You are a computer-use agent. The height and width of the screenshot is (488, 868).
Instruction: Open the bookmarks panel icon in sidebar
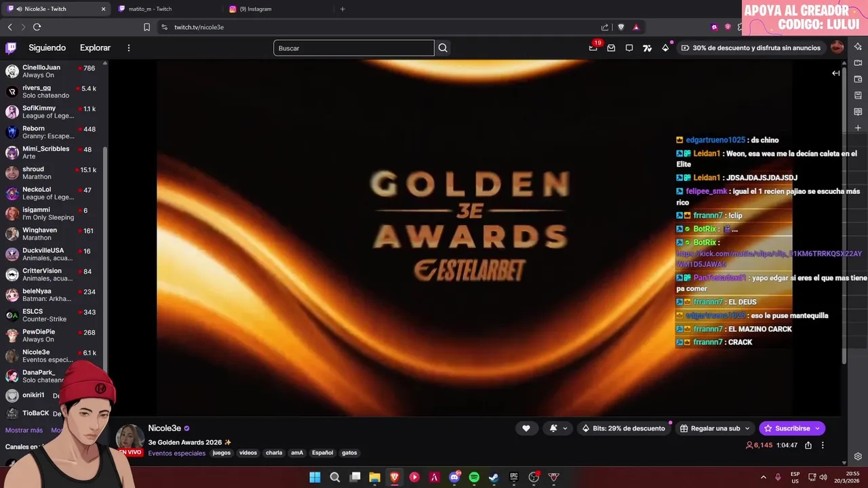pos(858,96)
